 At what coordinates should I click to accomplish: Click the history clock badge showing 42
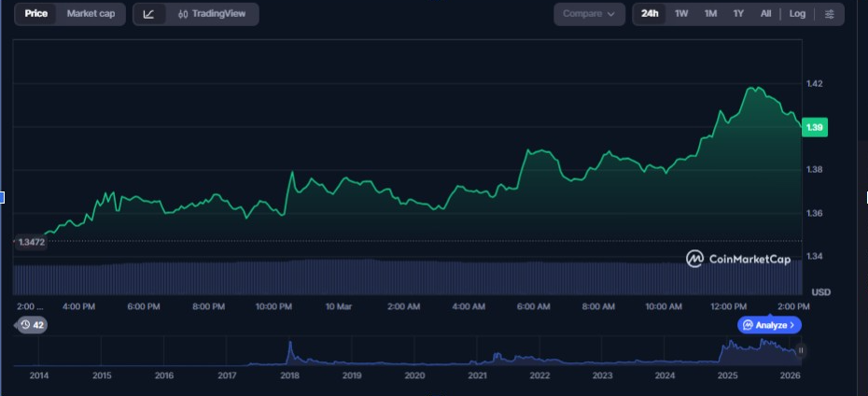click(x=32, y=325)
